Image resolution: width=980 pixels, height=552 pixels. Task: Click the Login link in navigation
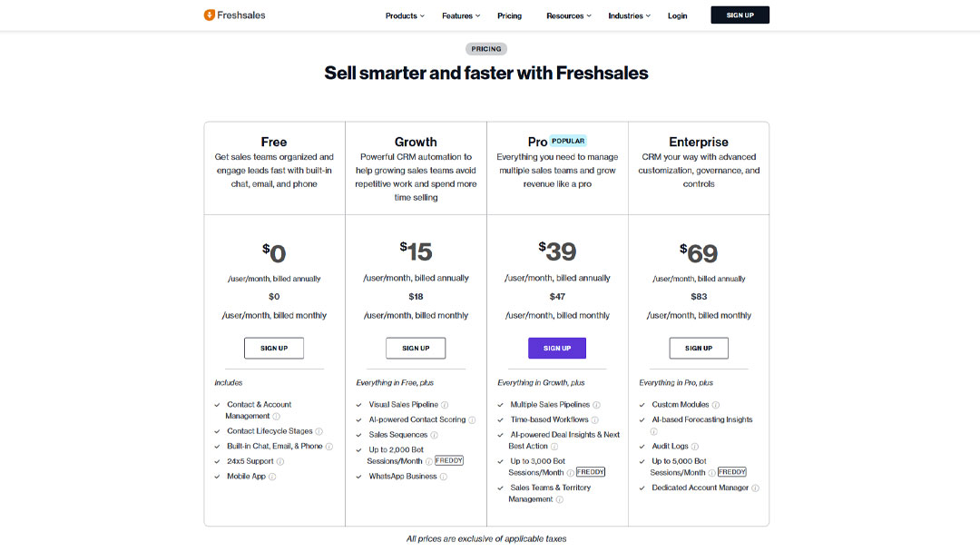tap(677, 15)
